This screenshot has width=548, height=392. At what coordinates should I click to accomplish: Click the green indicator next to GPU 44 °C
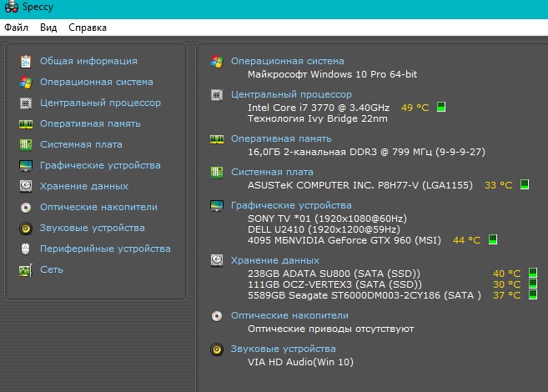(492, 239)
